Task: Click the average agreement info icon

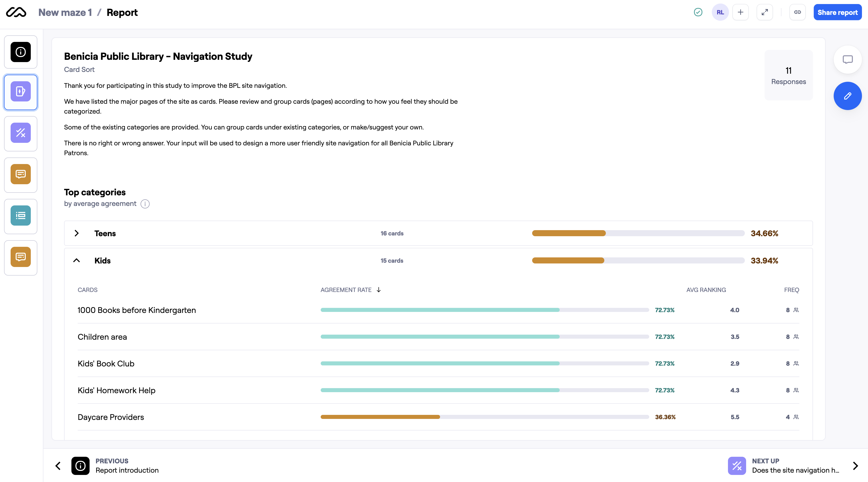Action: pyautogui.click(x=145, y=204)
